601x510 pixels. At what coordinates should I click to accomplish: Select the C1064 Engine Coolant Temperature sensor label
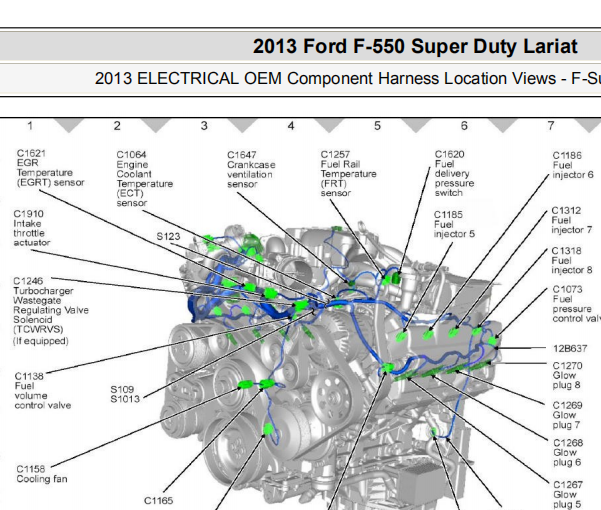tap(145, 179)
